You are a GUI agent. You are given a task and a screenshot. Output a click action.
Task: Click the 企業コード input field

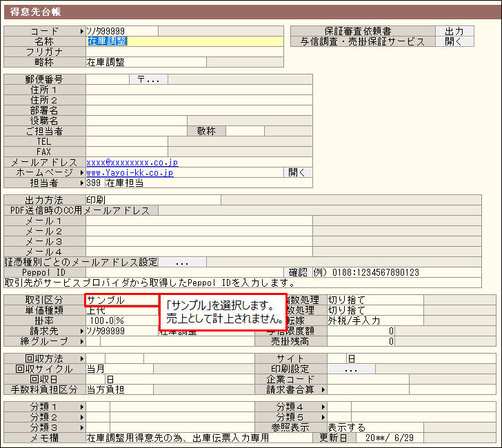point(368,379)
